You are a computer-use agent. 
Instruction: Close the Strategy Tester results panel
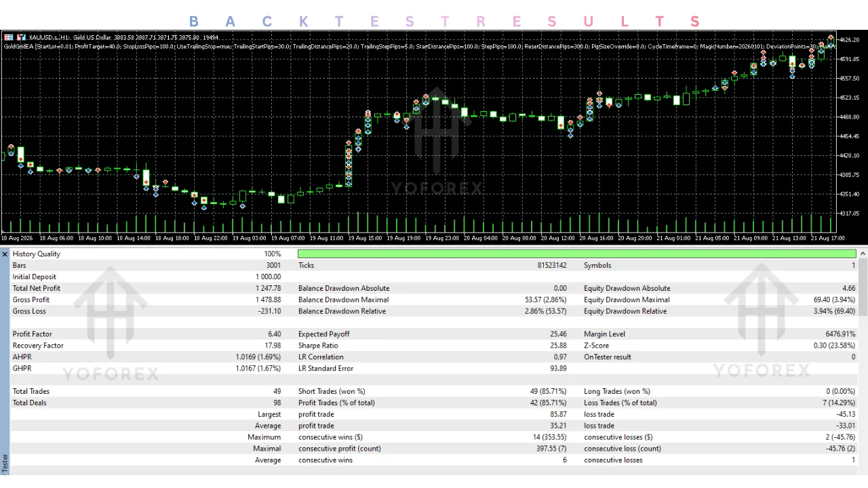tap(5, 254)
